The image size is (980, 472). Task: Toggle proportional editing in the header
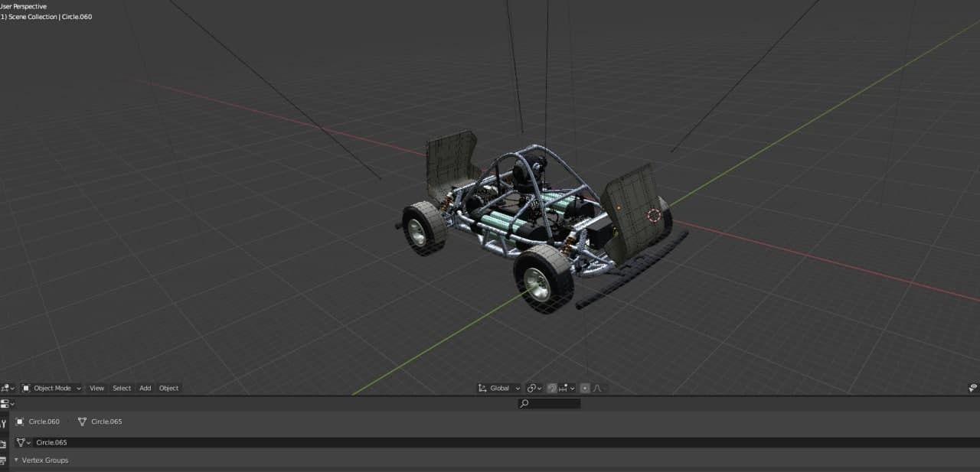pos(585,388)
